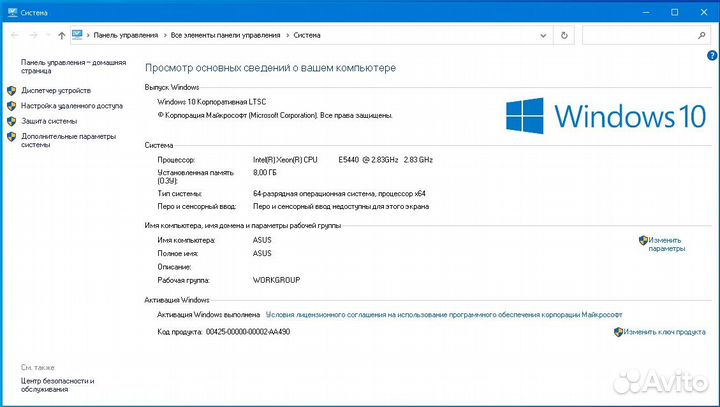720x407 pixels.
Task: Click shield icon beside Защита системы
Action: point(12,121)
